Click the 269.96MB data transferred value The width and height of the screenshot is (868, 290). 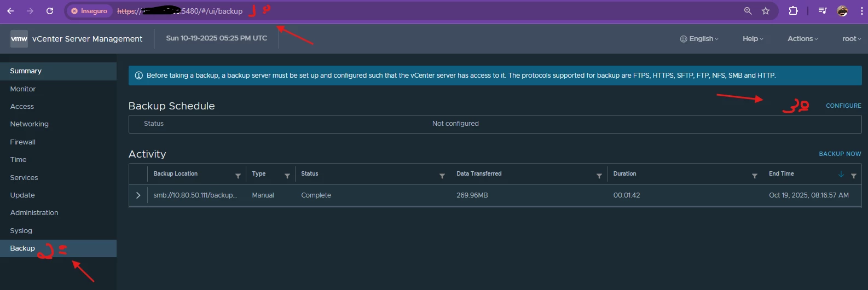[472, 195]
